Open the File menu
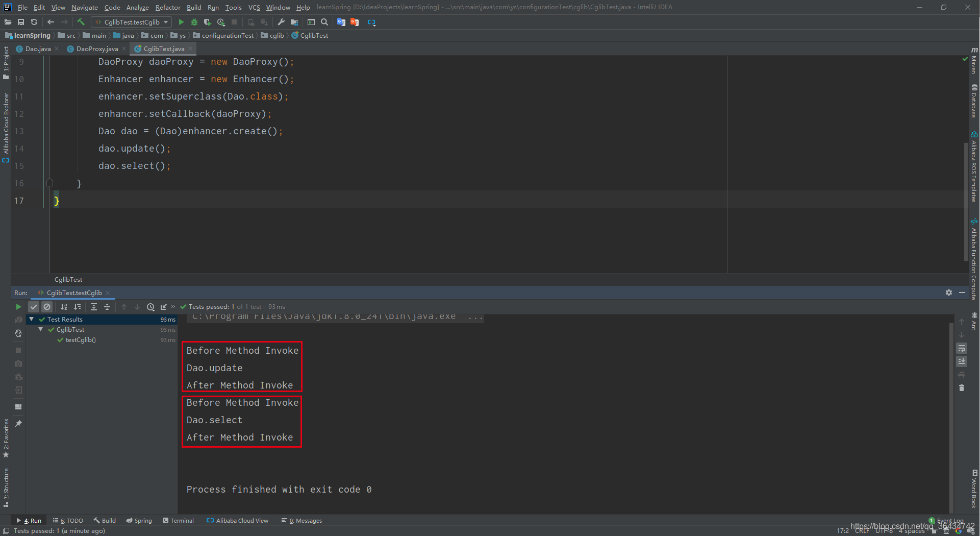 point(22,7)
